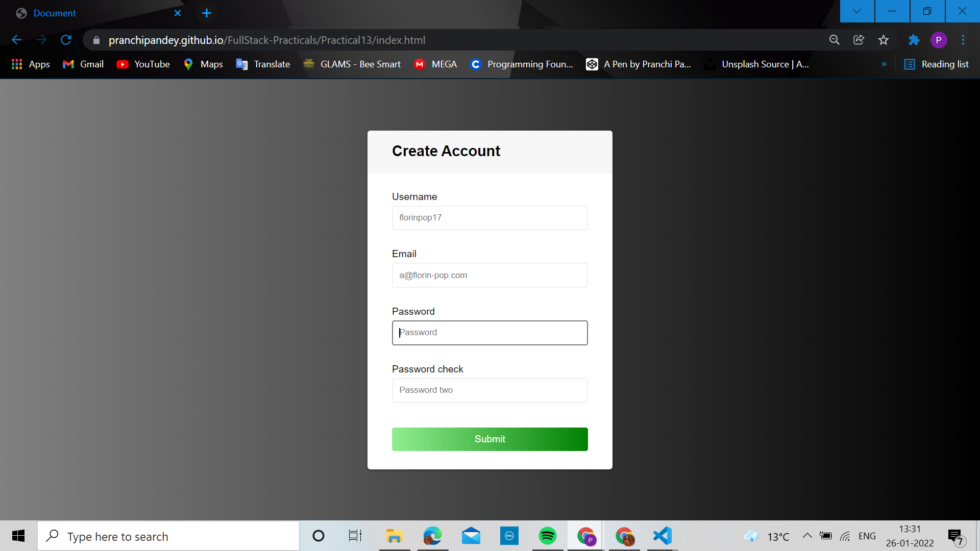This screenshot has width=980, height=551.
Task: Open the Reading list panel
Action: tap(937, 64)
